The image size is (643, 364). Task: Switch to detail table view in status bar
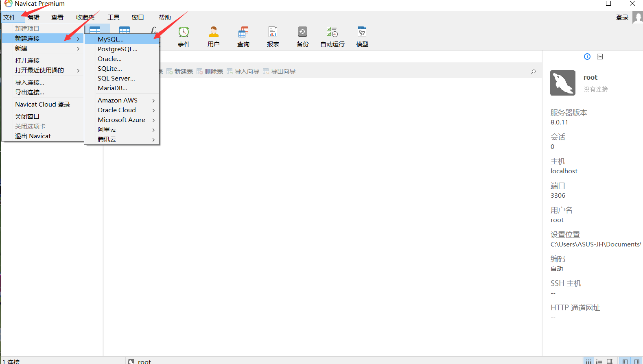610,361
